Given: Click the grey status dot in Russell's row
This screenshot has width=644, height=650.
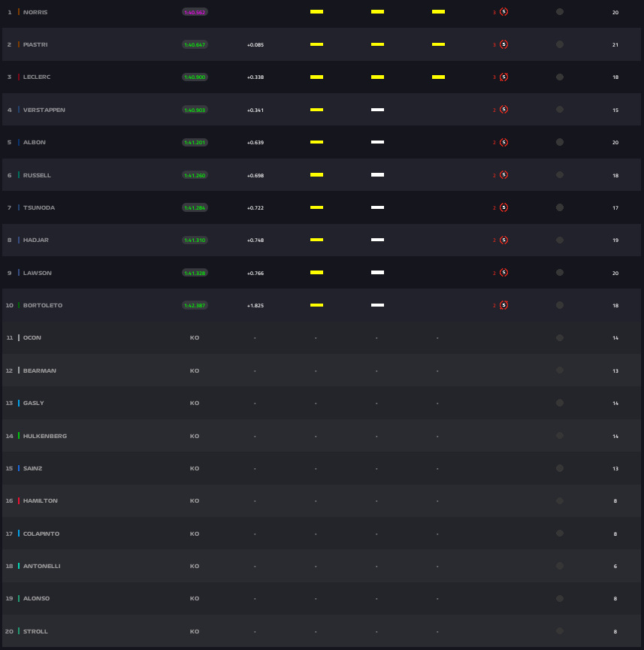Looking at the screenshot, I should [x=560, y=175].
